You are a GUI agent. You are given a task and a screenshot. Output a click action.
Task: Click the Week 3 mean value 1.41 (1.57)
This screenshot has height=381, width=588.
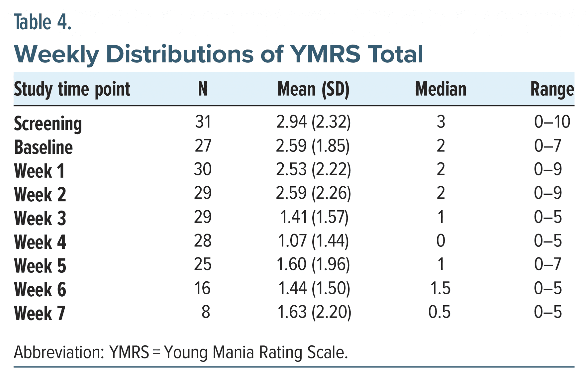click(x=314, y=217)
